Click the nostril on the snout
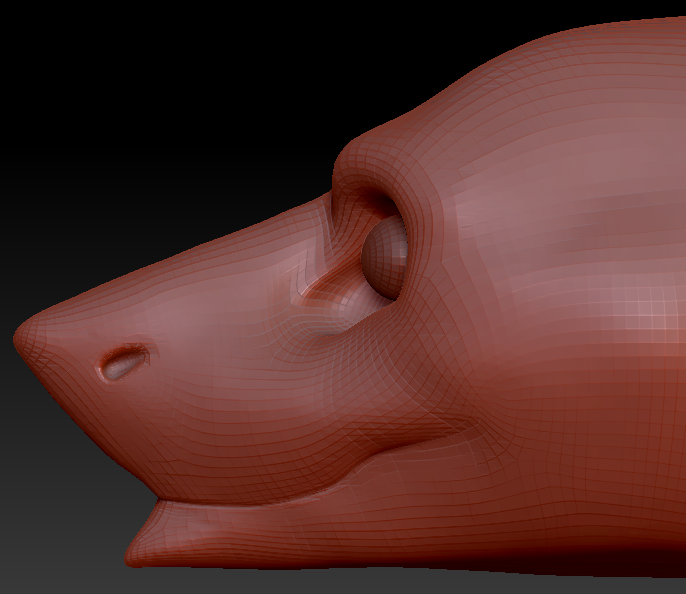Viewport: 686px width, 594px height. pos(123,364)
